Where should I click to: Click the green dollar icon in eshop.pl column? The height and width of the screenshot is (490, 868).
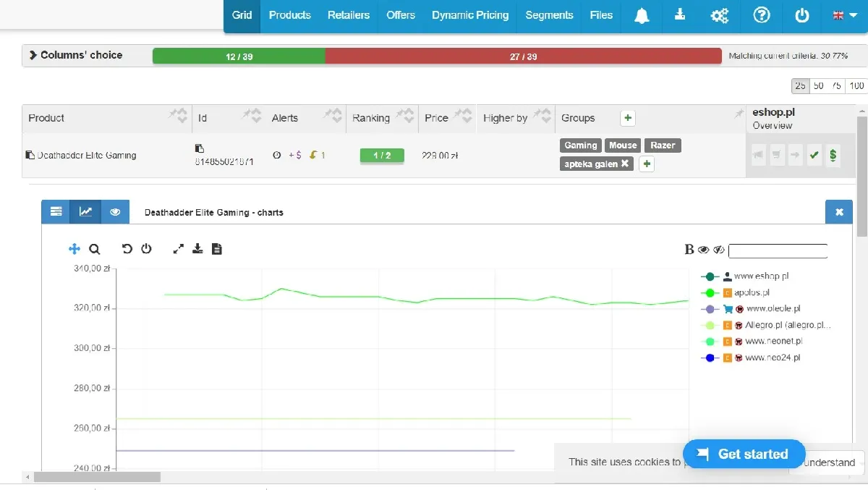tap(833, 155)
